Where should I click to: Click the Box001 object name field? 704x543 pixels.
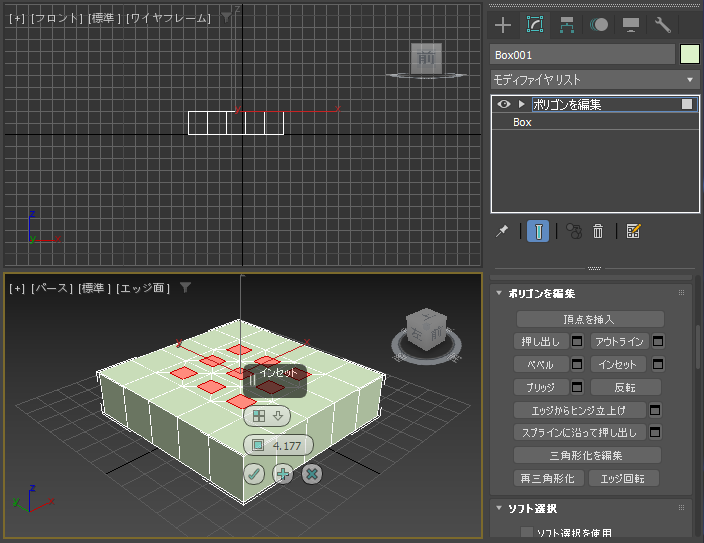[x=582, y=55]
